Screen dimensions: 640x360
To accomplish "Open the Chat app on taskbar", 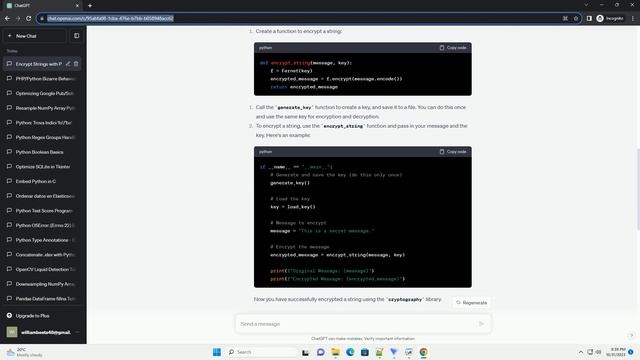I will click(320, 352).
